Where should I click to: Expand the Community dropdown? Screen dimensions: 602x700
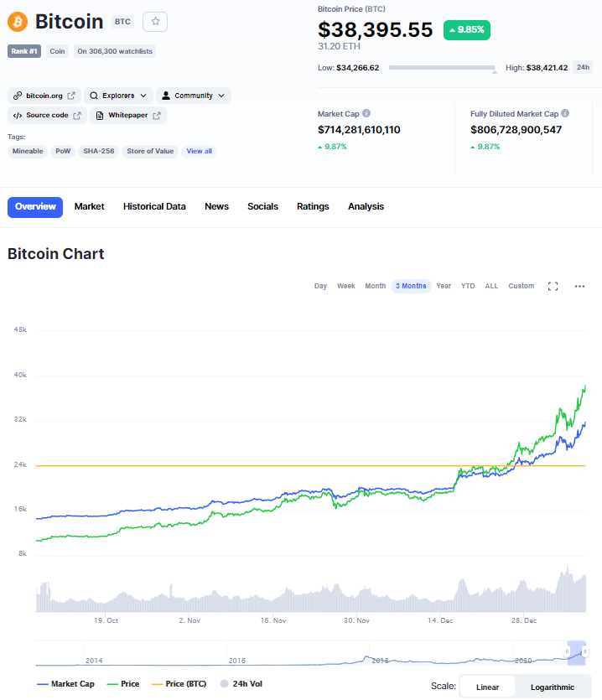pos(194,96)
